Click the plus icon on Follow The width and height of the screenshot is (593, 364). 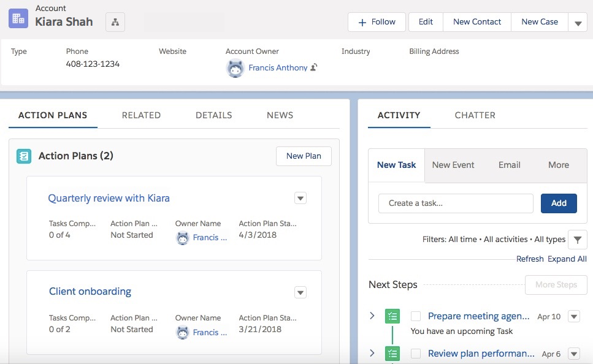(362, 22)
